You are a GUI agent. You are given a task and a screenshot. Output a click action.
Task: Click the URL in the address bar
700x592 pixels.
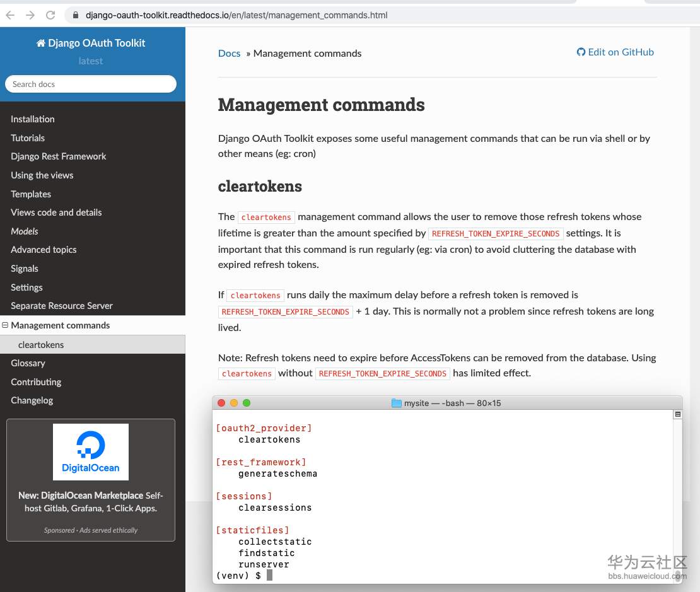[x=236, y=15]
